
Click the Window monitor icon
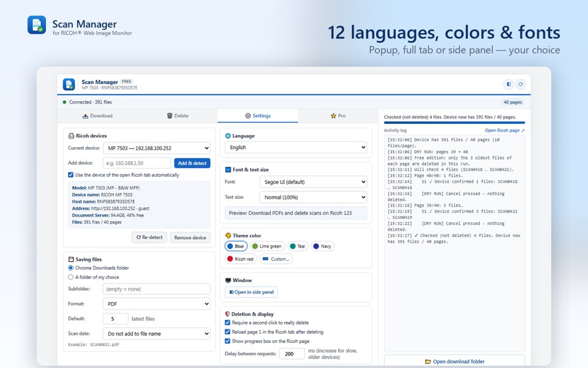tap(228, 280)
